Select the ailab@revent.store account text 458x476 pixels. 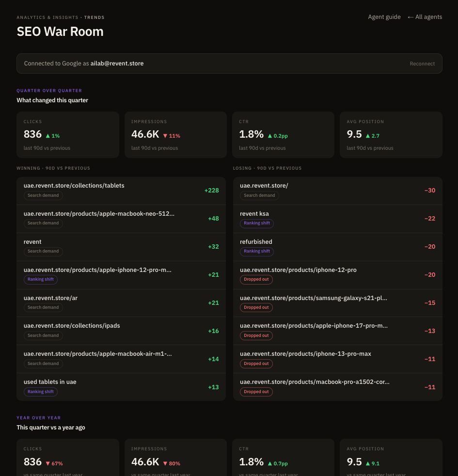(117, 63)
